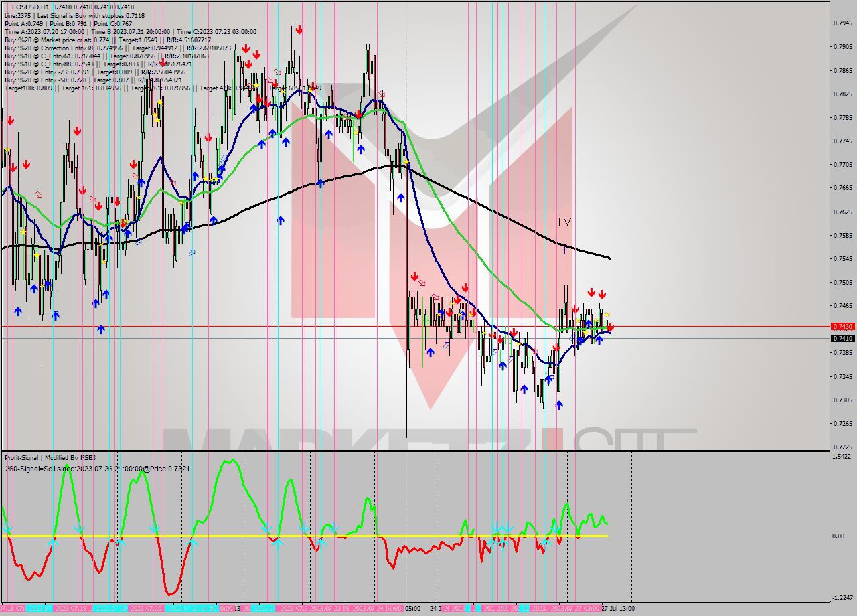857x616 pixels.
Task: Click the '2023.07.24 01:00' time marker label
Action: tap(378, 609)
